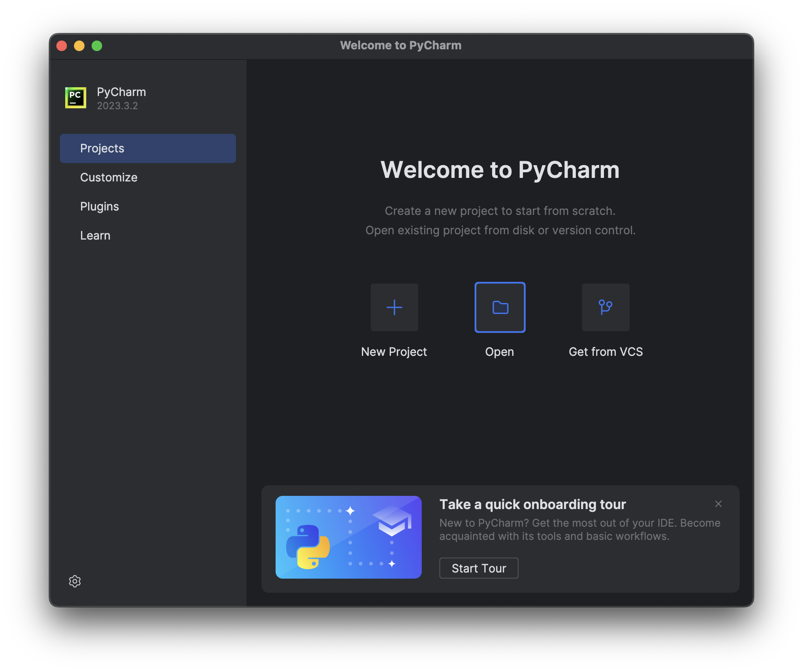Click the Welcome to PyCharm title bar
The width and height of the screenshot is (803, 672).
click(x=401, y=45)
